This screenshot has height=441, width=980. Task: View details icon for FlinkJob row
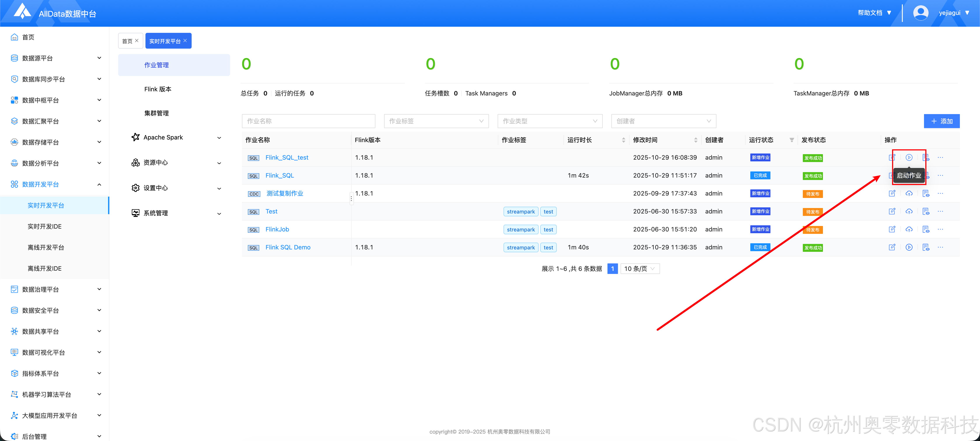(x=926, y=229)
